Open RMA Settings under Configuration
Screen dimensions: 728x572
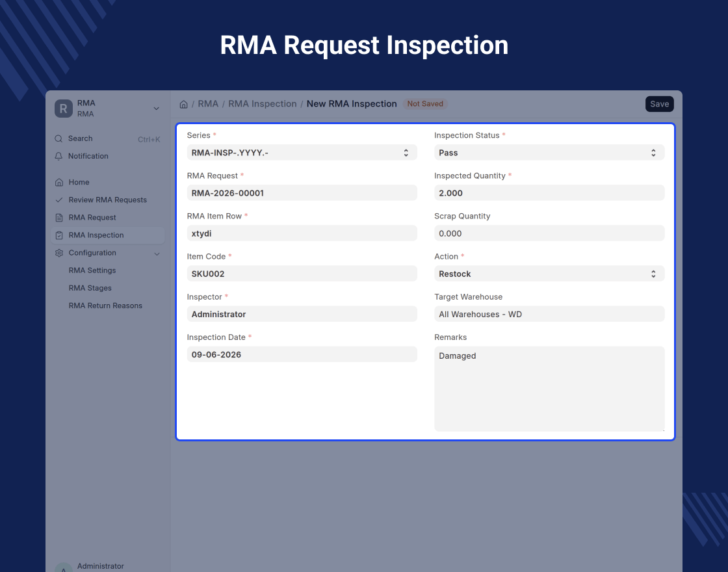click(x=92, y=270)
